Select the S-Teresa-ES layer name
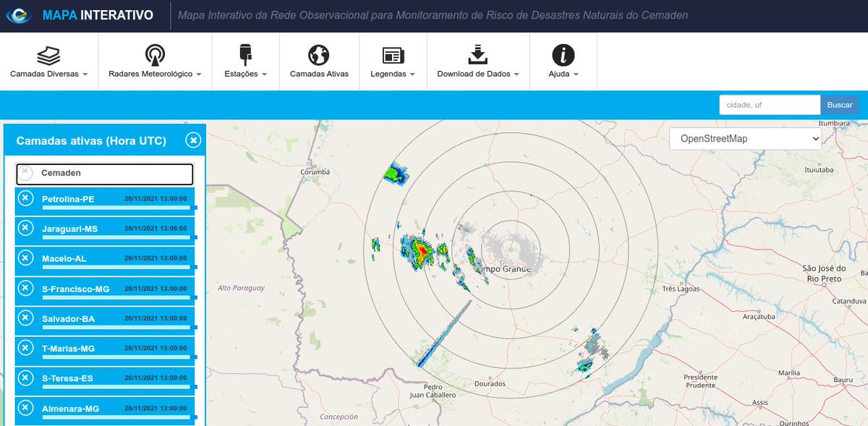Image resolution: width=868 pixels, height=426 pixels. 67,379
